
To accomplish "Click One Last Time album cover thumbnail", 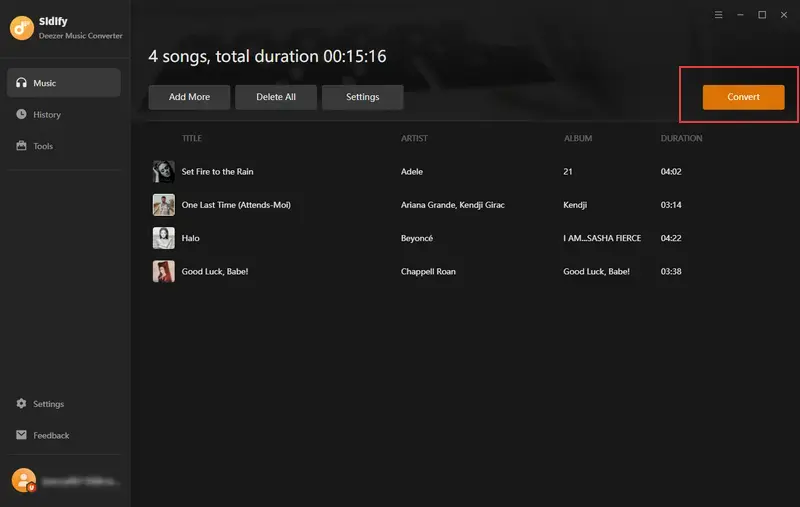I will click(164, 205).
